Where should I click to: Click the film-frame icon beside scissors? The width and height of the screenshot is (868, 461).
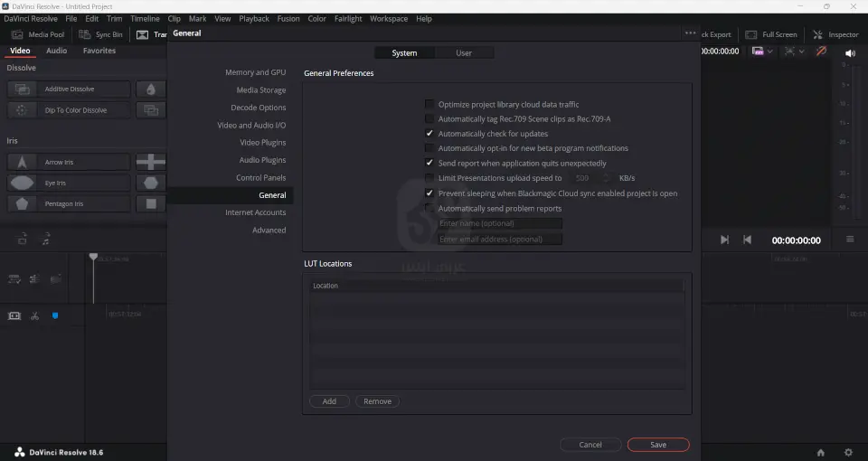tap(14, 315)
